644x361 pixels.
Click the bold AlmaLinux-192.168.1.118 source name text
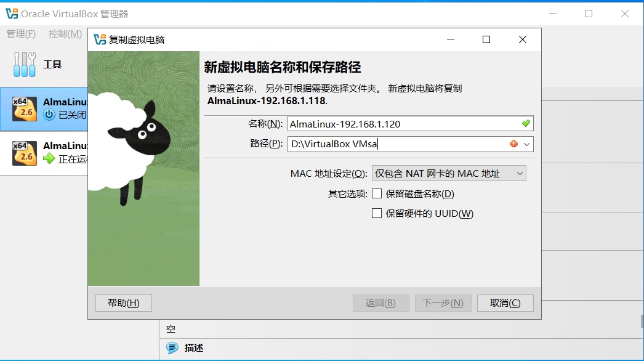(267, 101)
